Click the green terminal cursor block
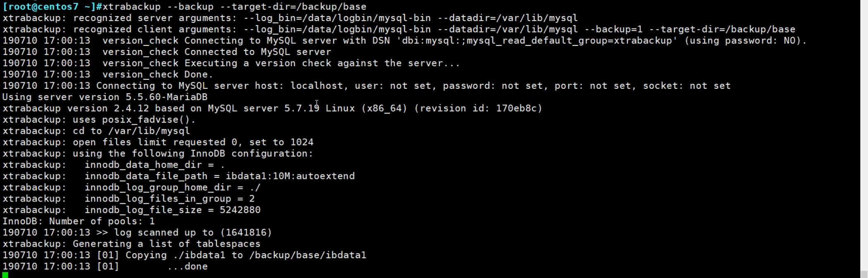Image resolution: width=868 pixels, height=278 pixels. 5,275
